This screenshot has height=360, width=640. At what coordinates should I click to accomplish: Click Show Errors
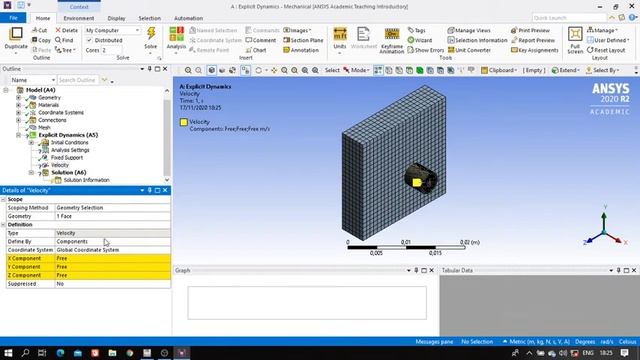pyautogui.click(x=426, y=50)
